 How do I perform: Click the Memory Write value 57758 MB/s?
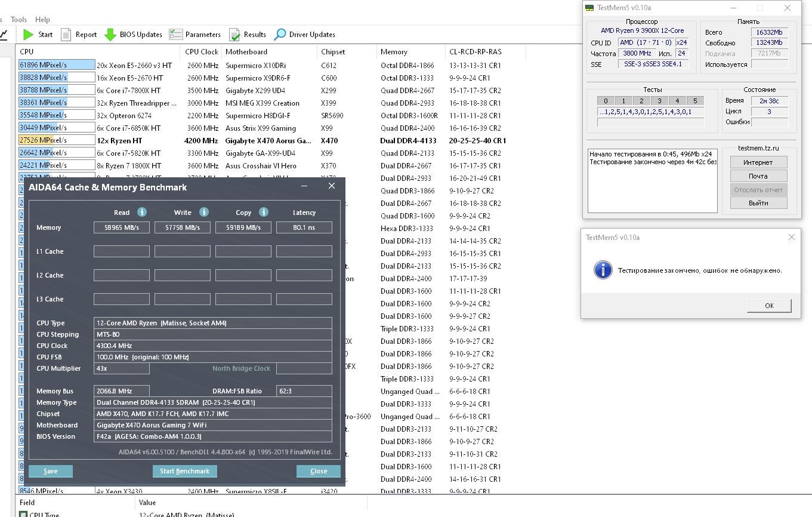(183, 227)
